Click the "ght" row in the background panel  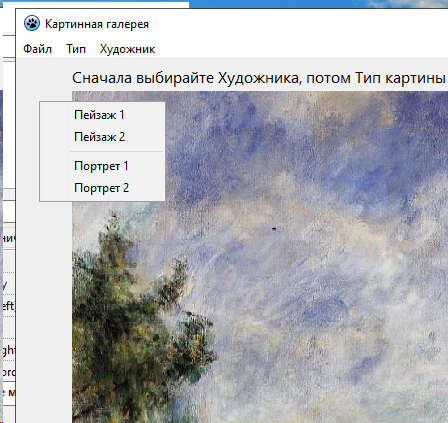[x=8, y=350]
